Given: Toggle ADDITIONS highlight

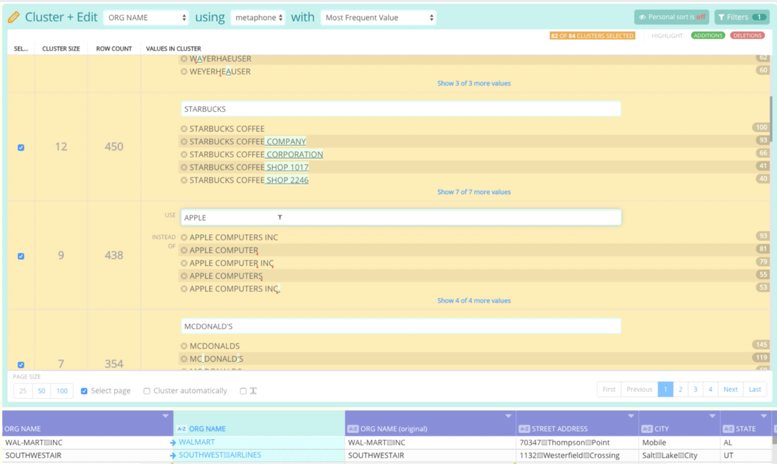Looking at the screenshot, I should tap(708, 36).
